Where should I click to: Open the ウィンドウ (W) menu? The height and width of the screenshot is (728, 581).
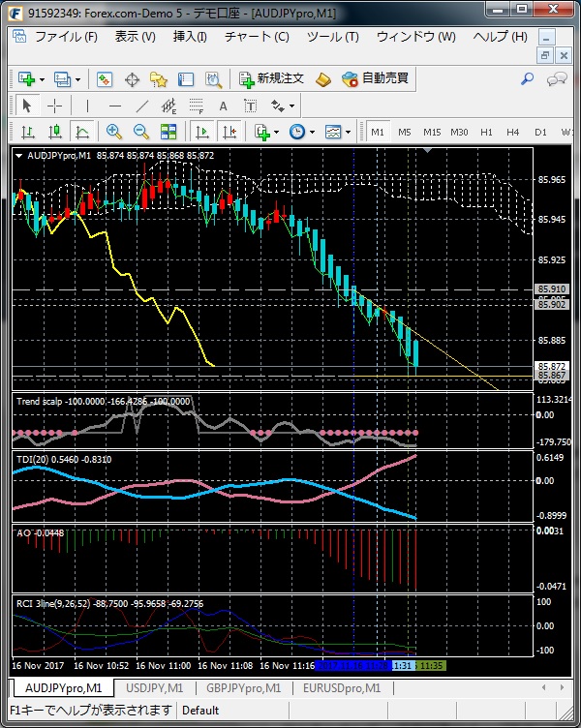[x=416, y=37]
